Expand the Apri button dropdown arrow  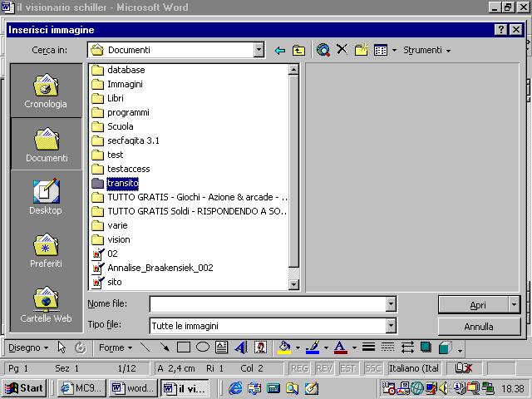pos(514,305)
